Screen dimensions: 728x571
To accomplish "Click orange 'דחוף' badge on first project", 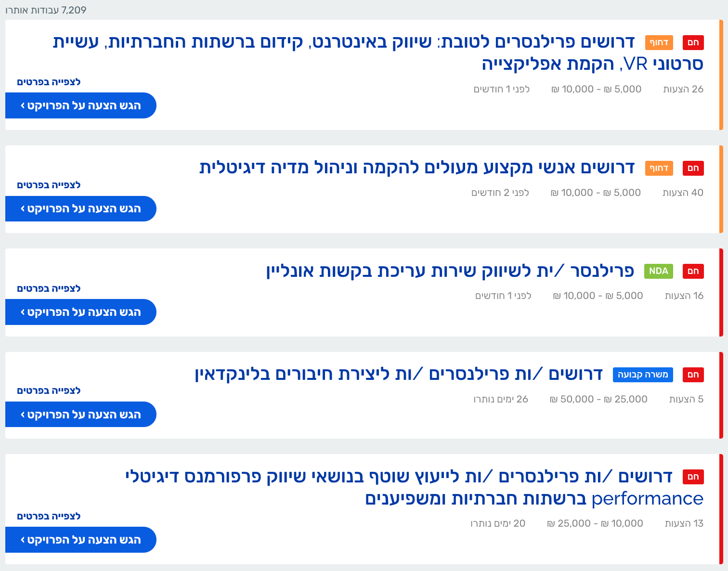I will 659,42.
